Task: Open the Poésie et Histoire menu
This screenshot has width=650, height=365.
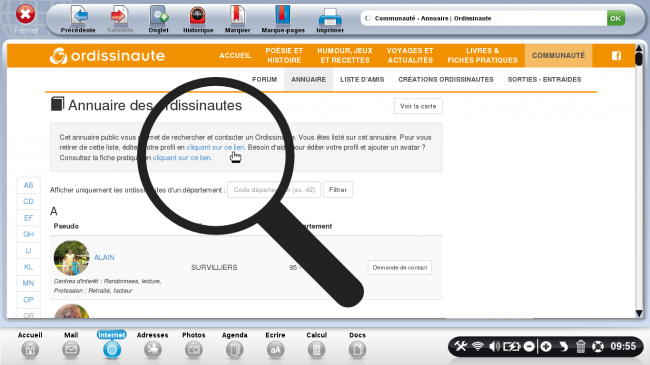Action: click(x=284, y=56)
